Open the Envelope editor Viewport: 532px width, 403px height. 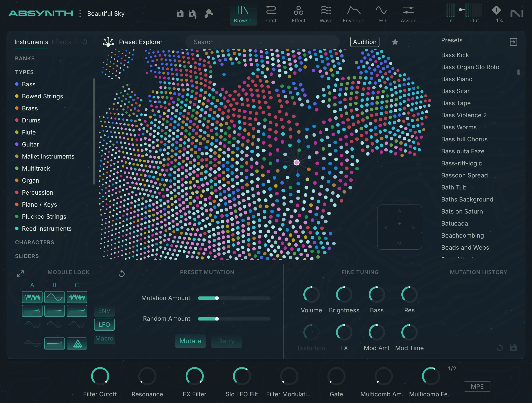(353, 14)
